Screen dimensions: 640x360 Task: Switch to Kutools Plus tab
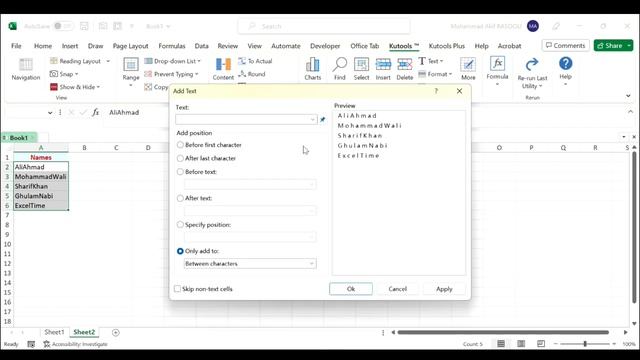click(x=447, y=46)
